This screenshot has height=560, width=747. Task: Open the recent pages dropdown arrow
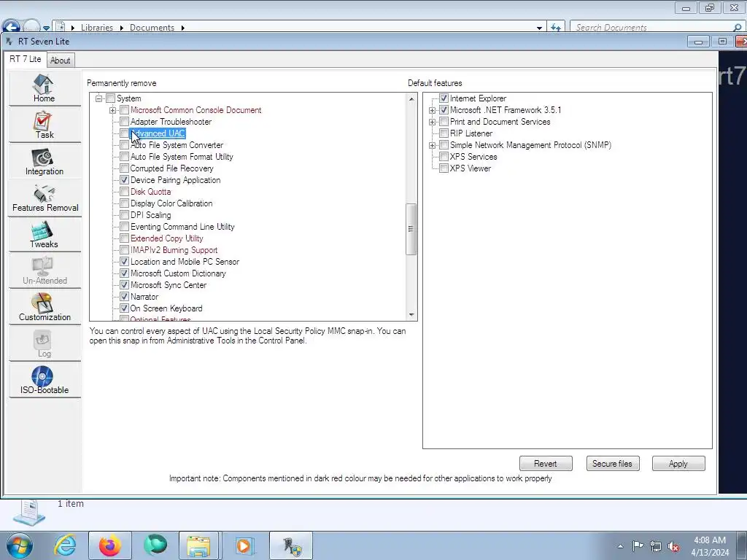46,28
